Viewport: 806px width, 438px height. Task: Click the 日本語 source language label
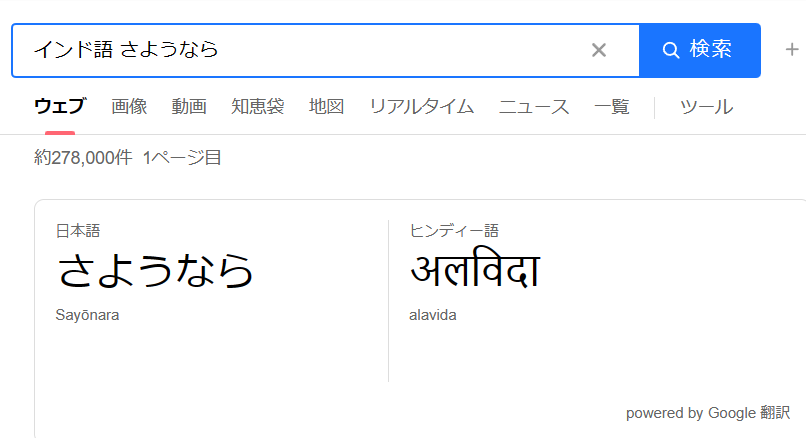tap(78, 231)
